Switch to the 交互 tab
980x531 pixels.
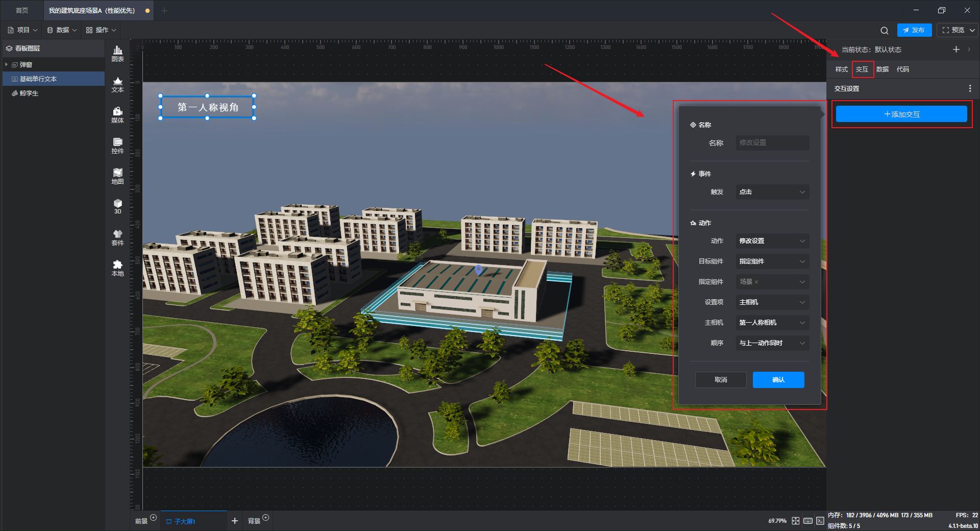tap(862, 69)
